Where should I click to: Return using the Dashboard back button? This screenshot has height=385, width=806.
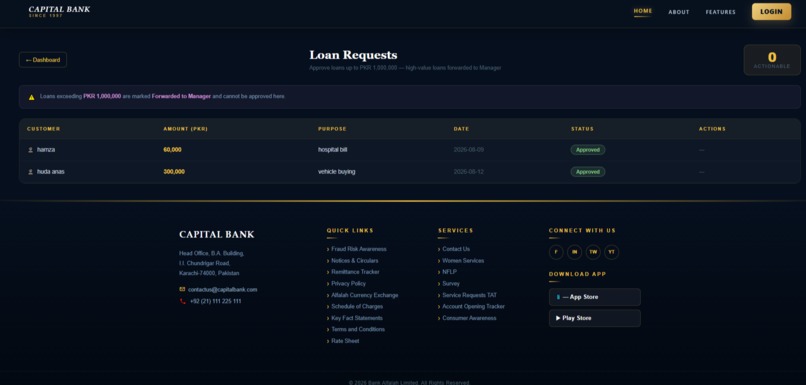pos(43,60)
